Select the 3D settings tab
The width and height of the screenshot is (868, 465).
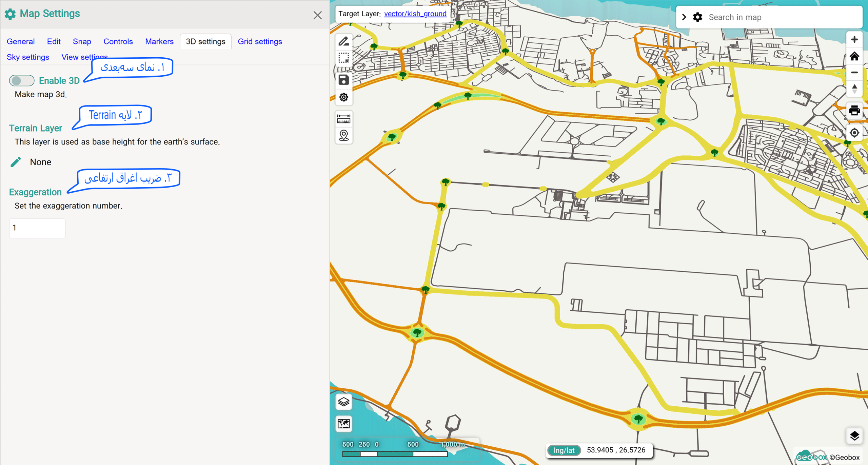205,41
